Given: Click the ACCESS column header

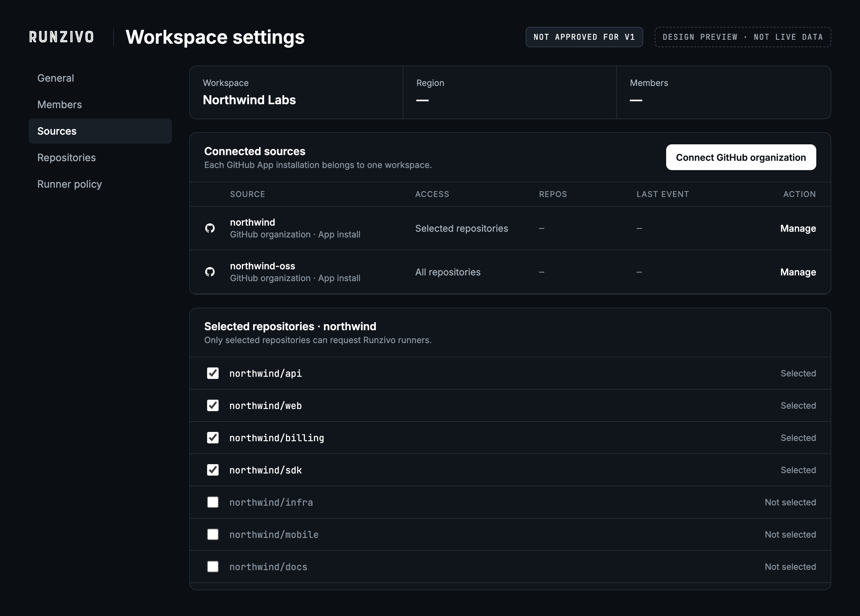Looking at the screenshot, I should pos(432,194).
